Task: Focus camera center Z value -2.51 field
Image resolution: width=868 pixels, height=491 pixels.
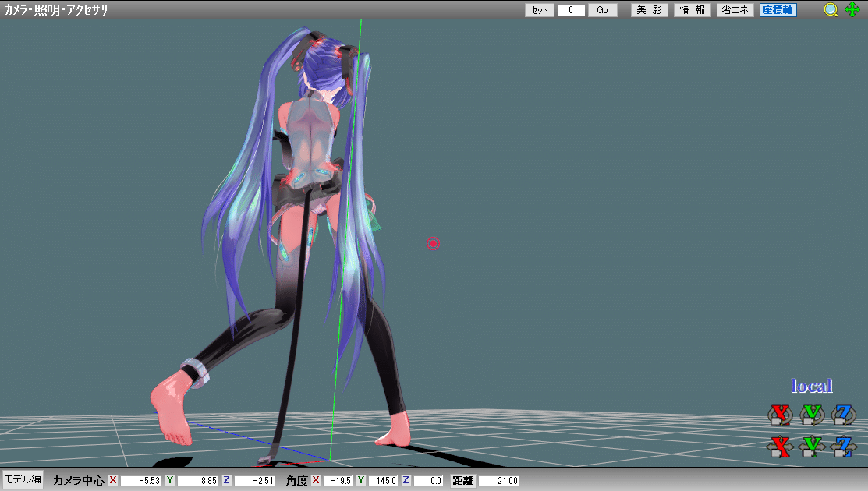Action: 255,481
